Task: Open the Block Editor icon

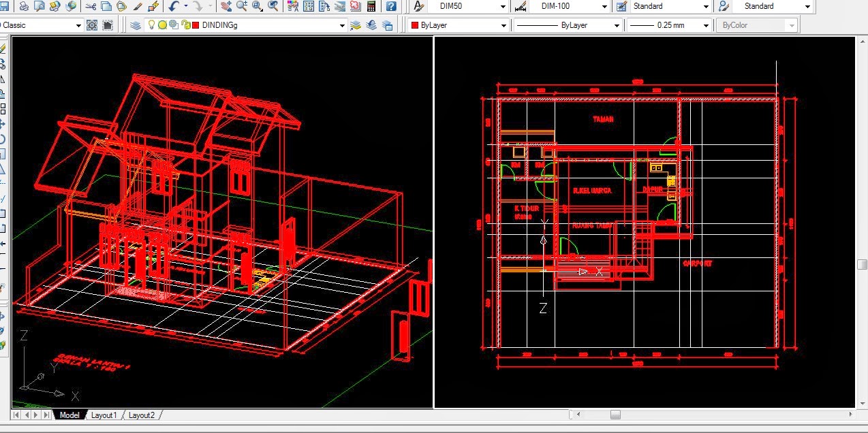Action: pyautogui.click(x=153, y=6)
